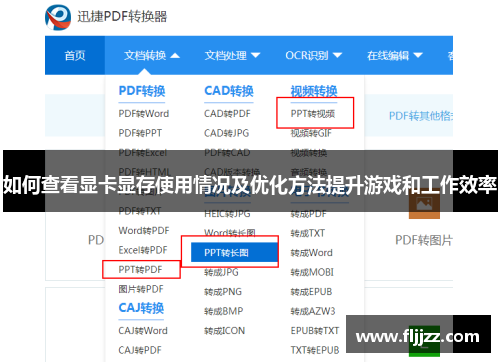Choose 图片转PDF option
The image size is (500, 362).
pyautogui.click(x=141, y=289)
